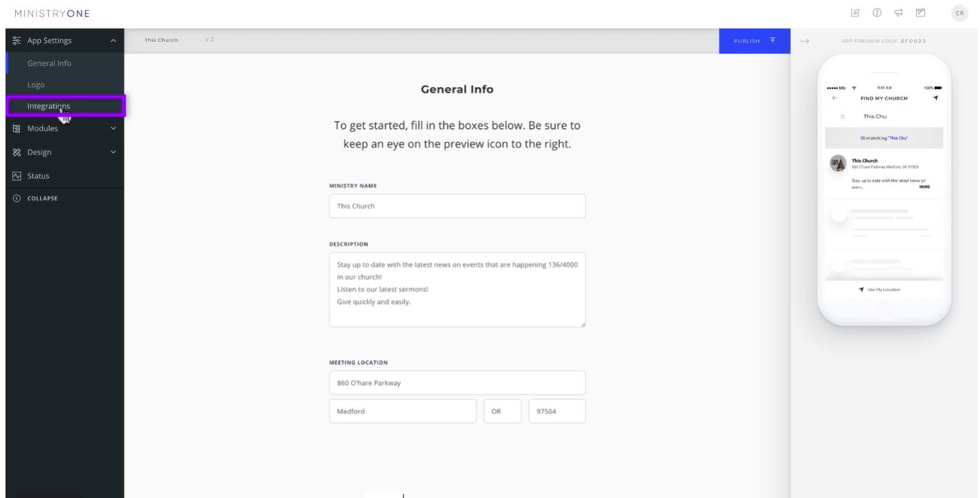Click the description textarea resize handle
980x498 pixels.
[583, 324]
